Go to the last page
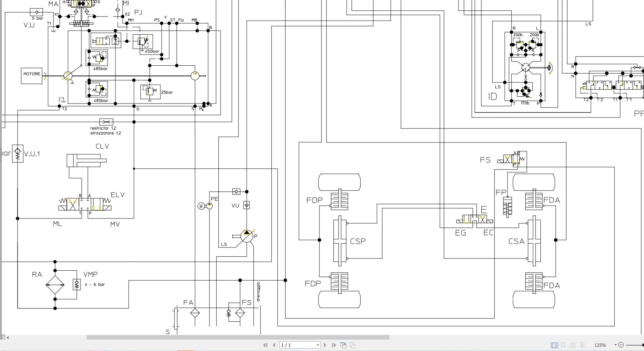 click(x=334, y=345)
